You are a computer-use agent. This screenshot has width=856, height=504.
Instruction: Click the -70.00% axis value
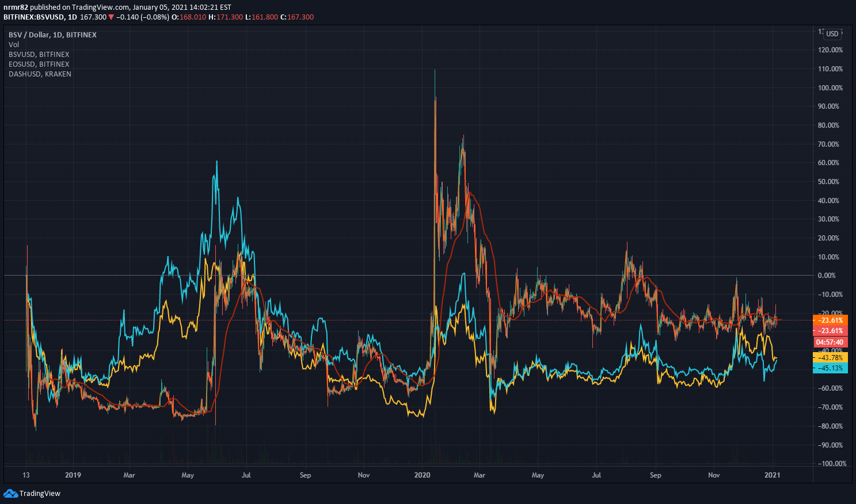[830, 407]
